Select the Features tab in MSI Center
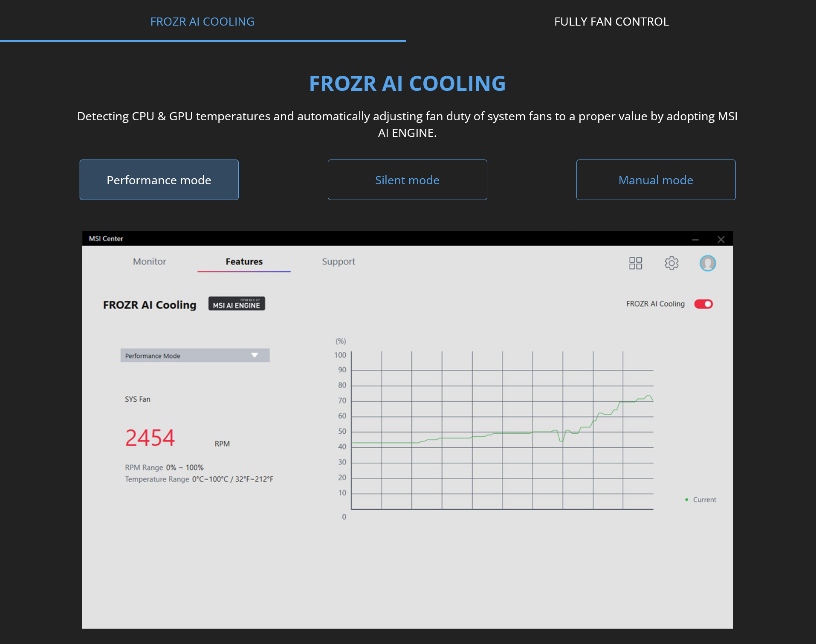816x644 pixels. pos(244,261)
